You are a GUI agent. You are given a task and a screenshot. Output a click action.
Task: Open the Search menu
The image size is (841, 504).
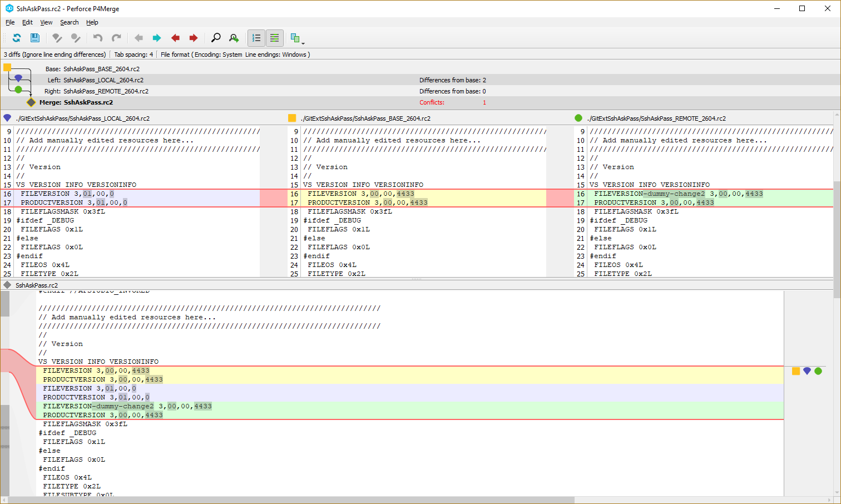(70, 22)
